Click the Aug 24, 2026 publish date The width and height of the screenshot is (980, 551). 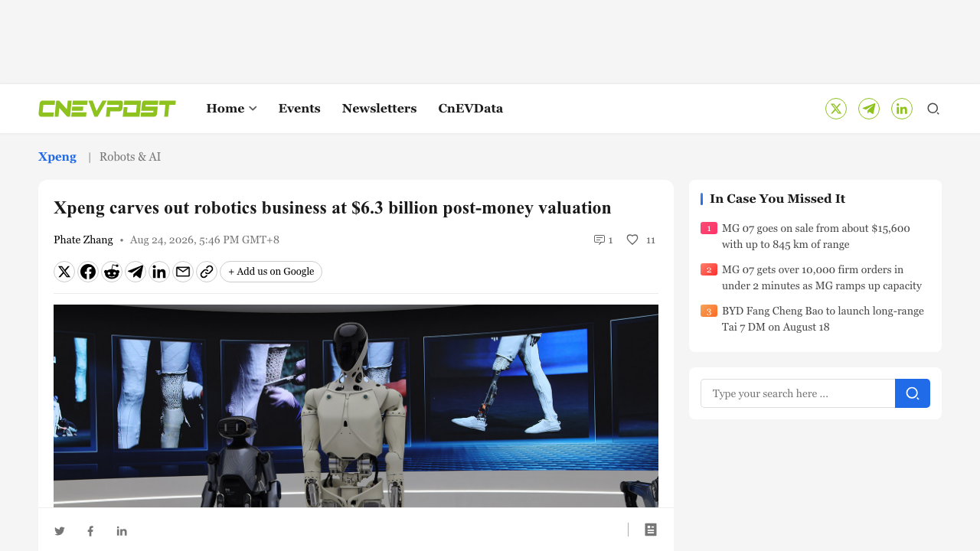(204, 240)
